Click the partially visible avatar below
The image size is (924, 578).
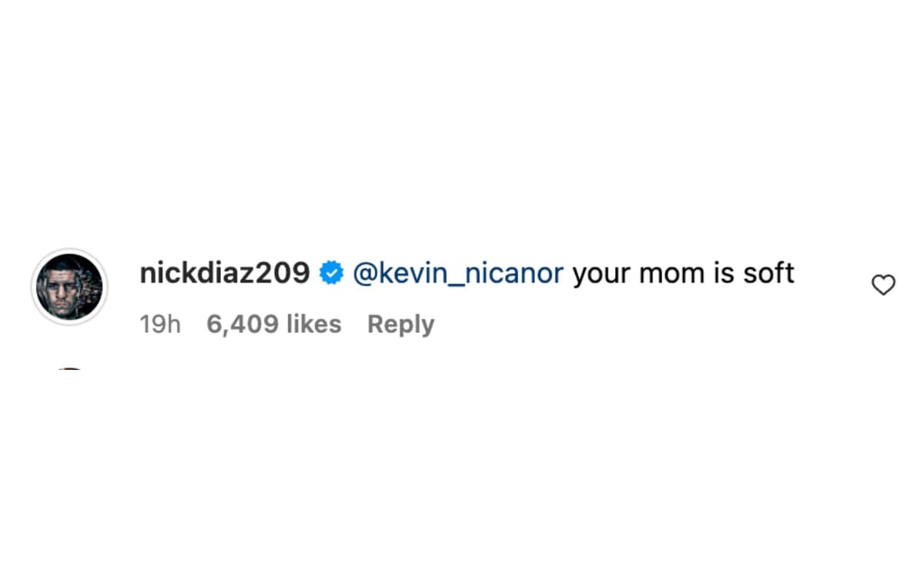[69, 368]
